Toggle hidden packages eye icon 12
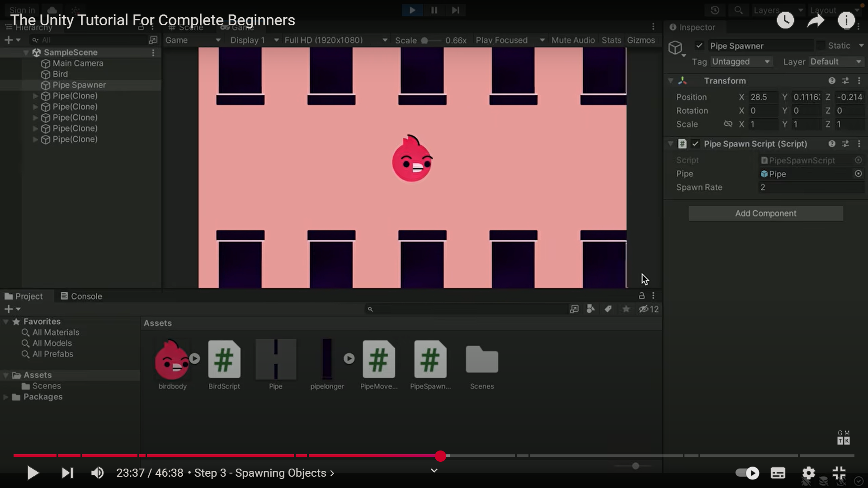Image resolution: width=868 pixels, height=488 pixels. pos(648,309)
